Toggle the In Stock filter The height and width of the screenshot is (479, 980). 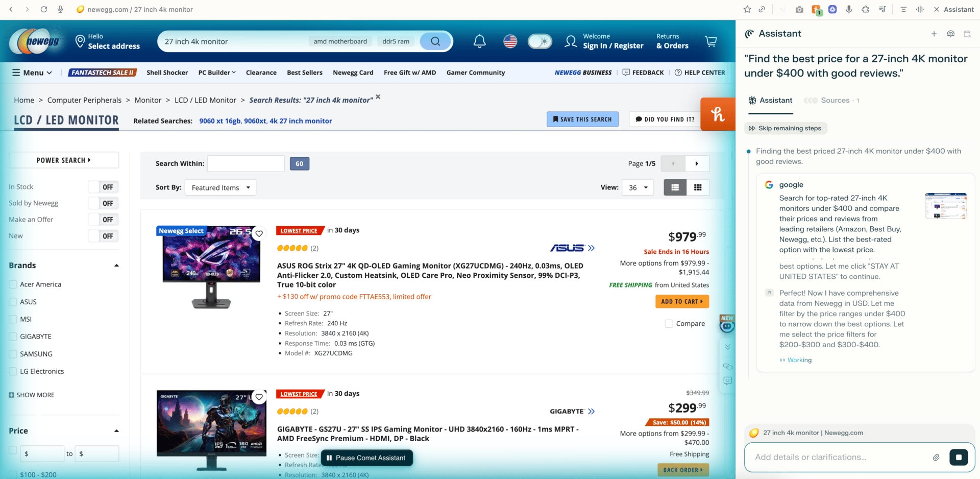click(104, 187)
